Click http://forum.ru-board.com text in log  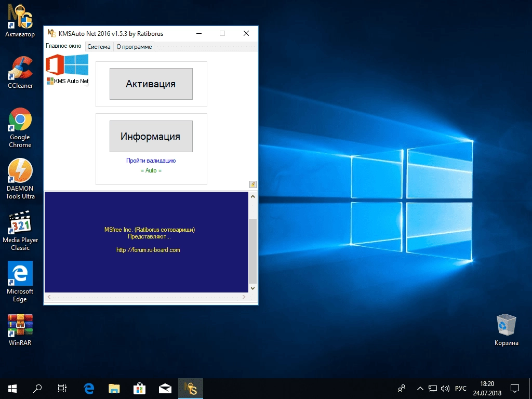click(x=148, y=250)
